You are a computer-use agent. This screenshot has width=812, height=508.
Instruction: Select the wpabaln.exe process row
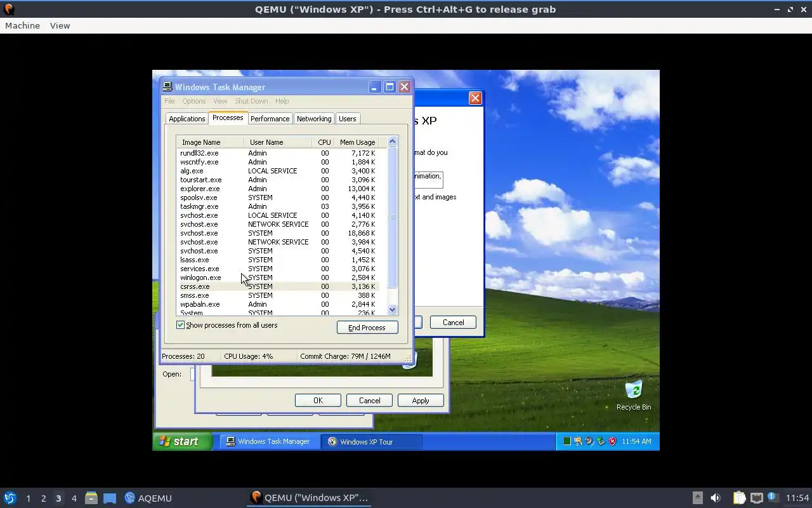[x=278, y=304]
